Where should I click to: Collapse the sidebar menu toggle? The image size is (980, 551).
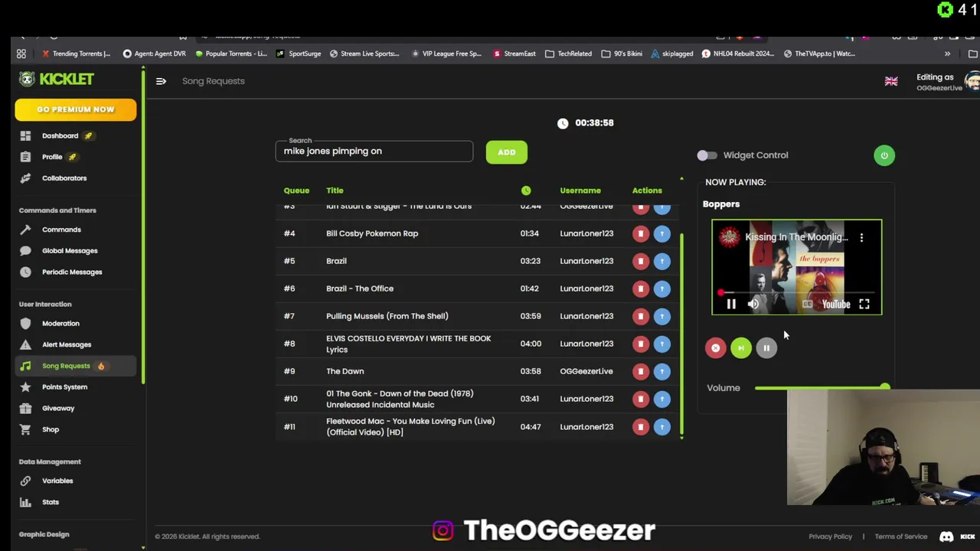[x=161, y=81]
